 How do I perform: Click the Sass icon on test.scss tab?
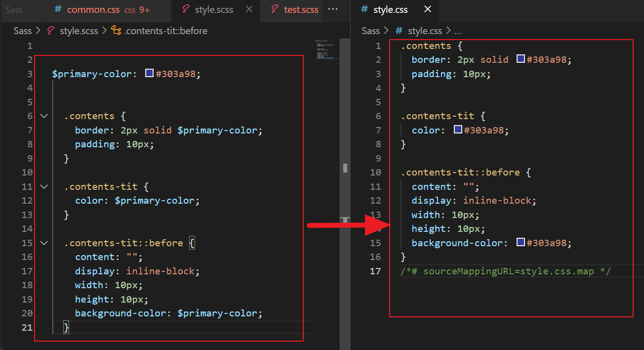pyautogui.click(x=275, y=9)
